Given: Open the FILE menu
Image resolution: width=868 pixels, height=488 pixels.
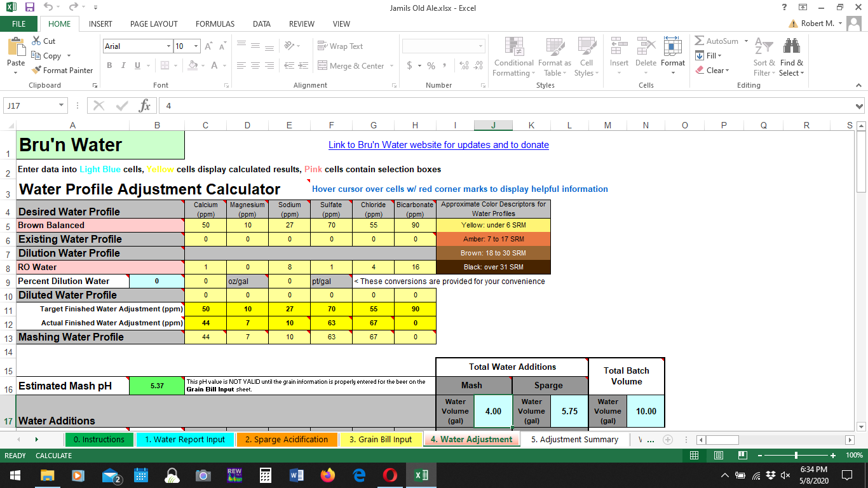Looking at the screenshot, I should [x=19, y=24].
